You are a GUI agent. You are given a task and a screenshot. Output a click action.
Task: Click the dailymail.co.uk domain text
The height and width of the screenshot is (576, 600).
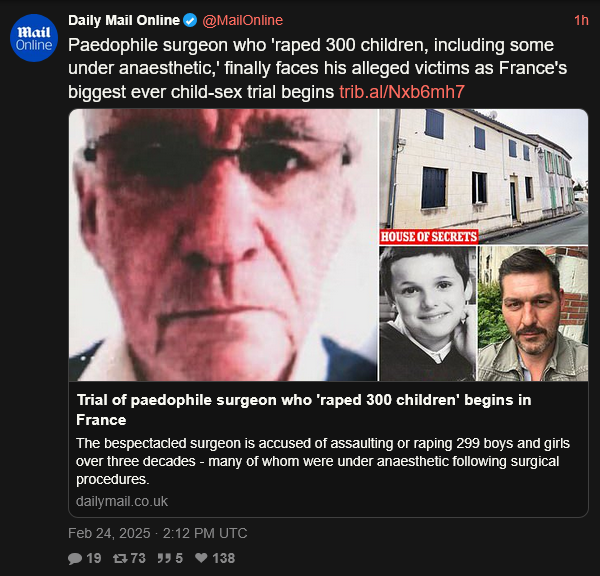[122, 501]
